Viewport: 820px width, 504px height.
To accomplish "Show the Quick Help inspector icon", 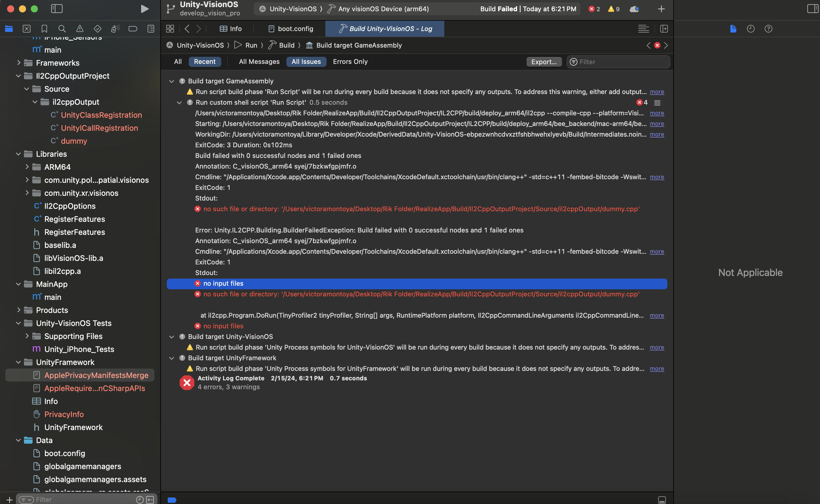I will click(768, 29).
